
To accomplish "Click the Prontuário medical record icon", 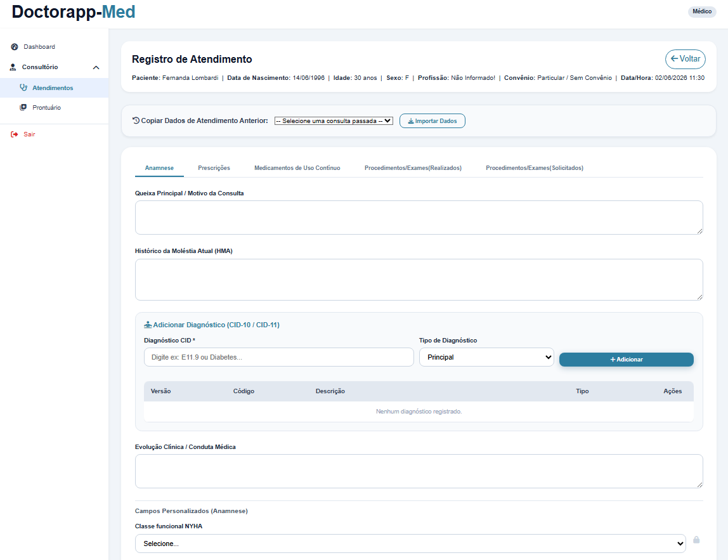I will [x=23, y=107].
